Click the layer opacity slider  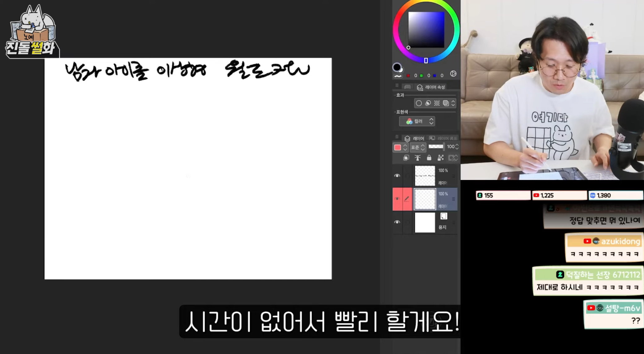tap(436, 146)
